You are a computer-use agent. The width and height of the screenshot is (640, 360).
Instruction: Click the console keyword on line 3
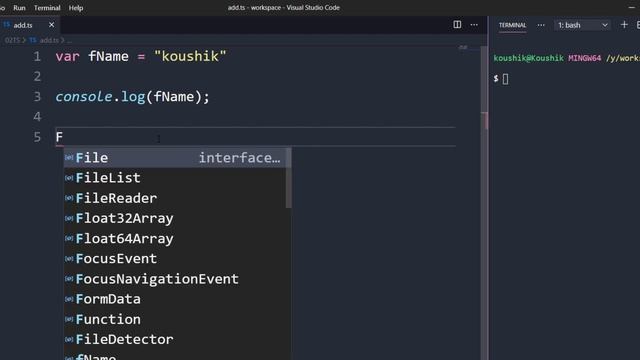[84, 97]
